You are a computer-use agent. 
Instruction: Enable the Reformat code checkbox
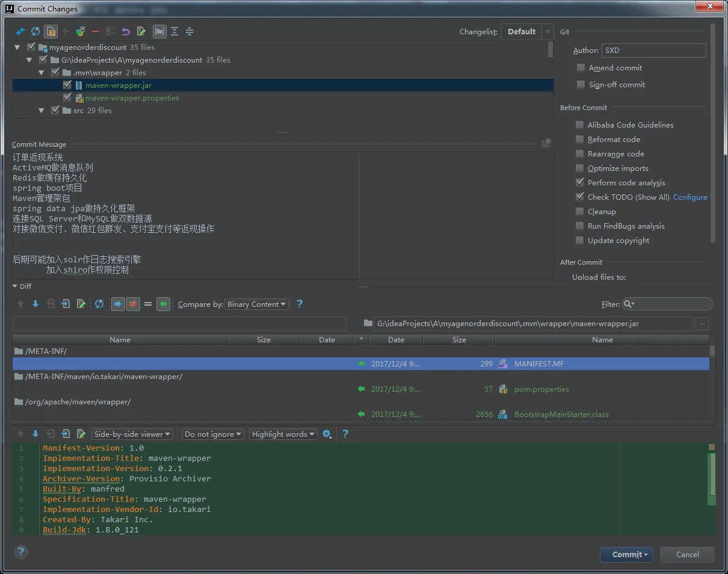point(579,140)
